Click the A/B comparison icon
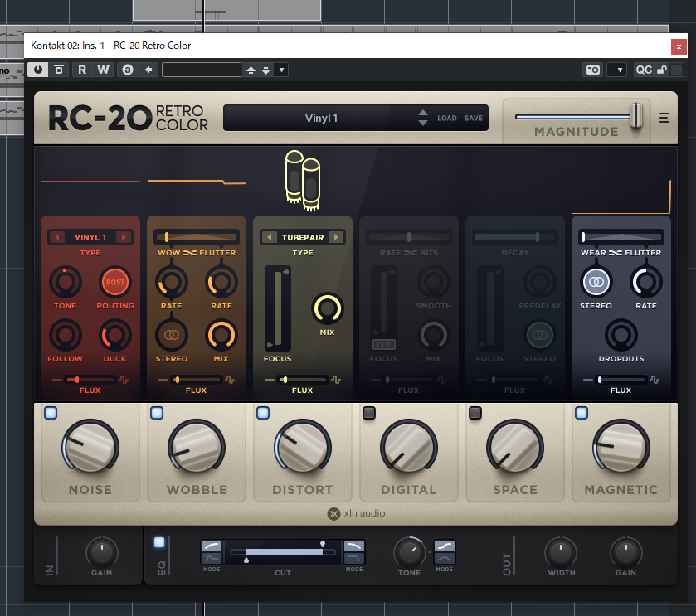The image size is (696, 616). (128, 70)
